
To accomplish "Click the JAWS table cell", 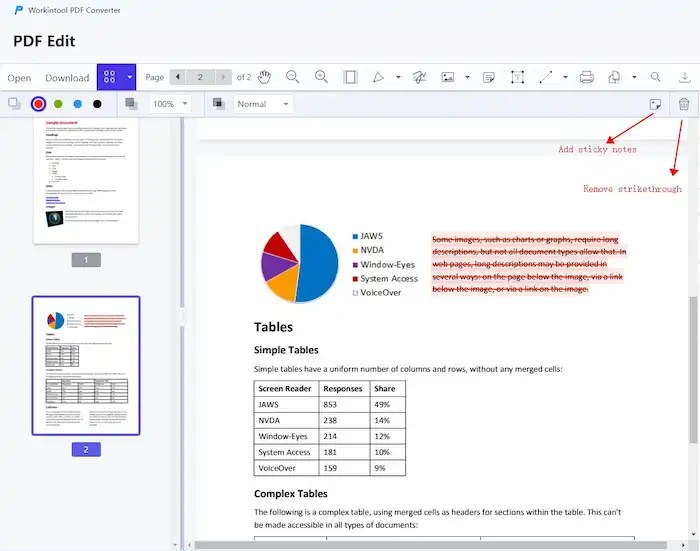I will [286, 405].
